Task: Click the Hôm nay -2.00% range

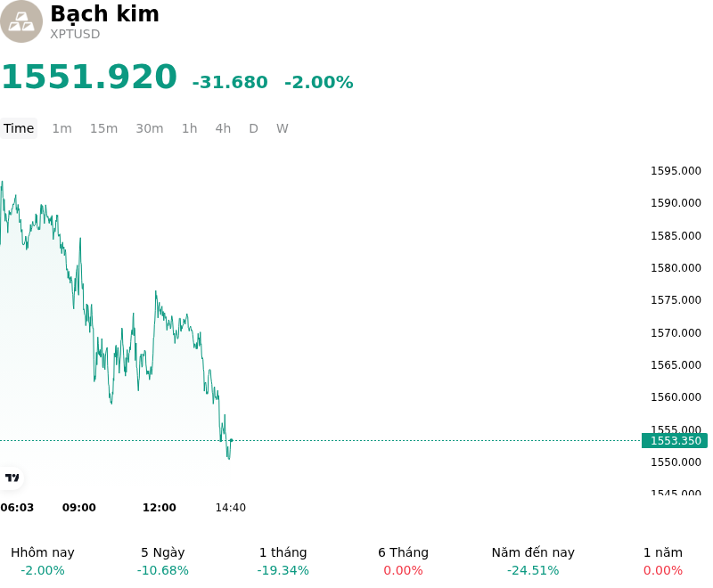Action: click(42, 561)
